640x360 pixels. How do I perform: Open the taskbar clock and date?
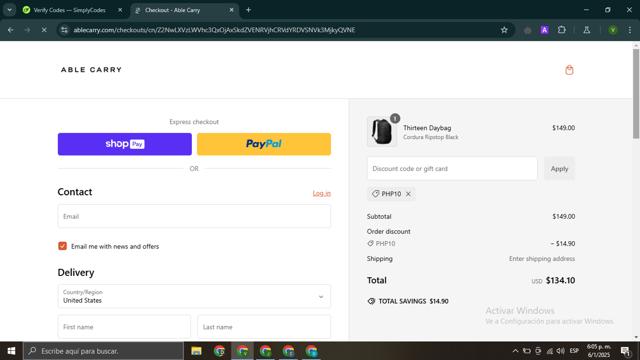(599, 351)
